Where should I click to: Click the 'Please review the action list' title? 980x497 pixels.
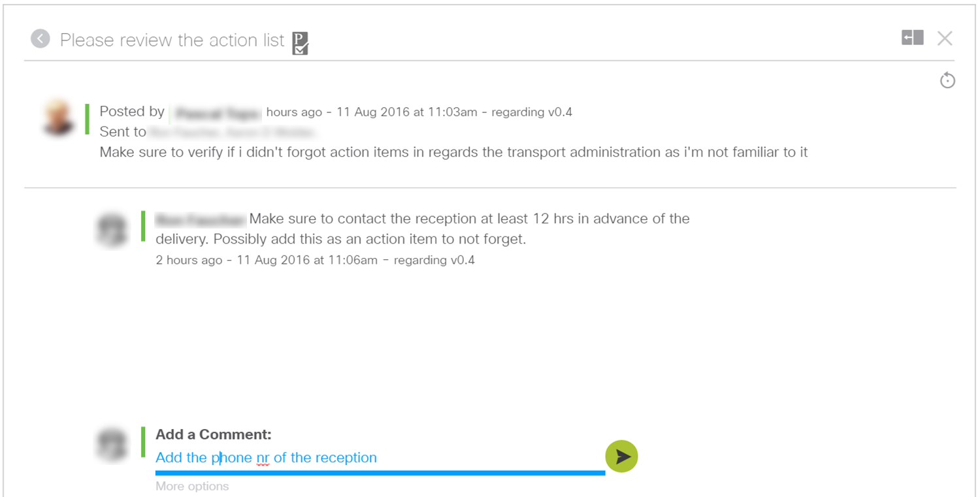pyautogui.click(x=172, y=40)
